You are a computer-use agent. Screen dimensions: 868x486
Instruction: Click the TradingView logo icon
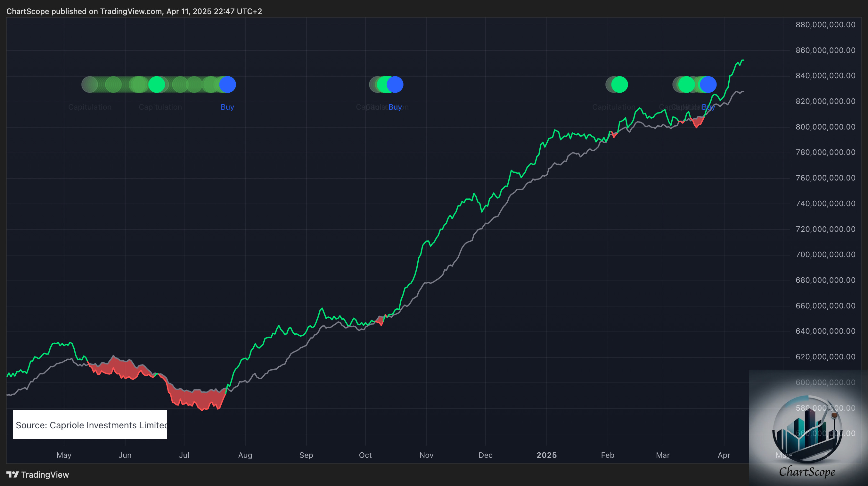click(x=12, y=474)
